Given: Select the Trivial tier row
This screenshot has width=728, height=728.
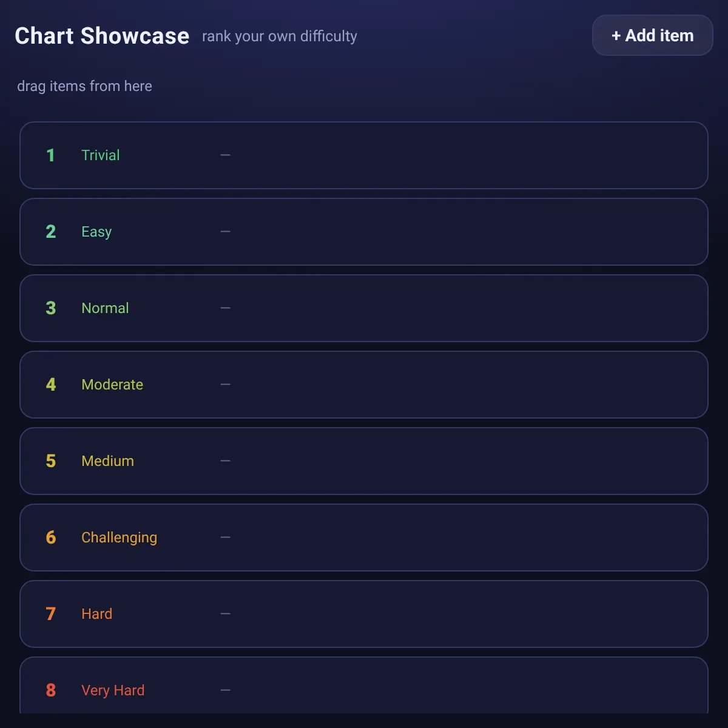Looking at the screenshot, I should pos(364,155).
